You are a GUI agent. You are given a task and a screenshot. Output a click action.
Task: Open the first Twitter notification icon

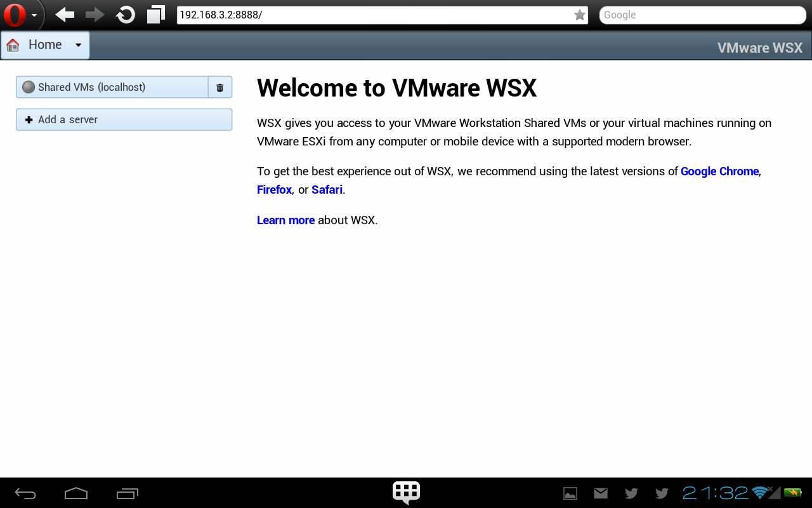(x=631, y=493)
